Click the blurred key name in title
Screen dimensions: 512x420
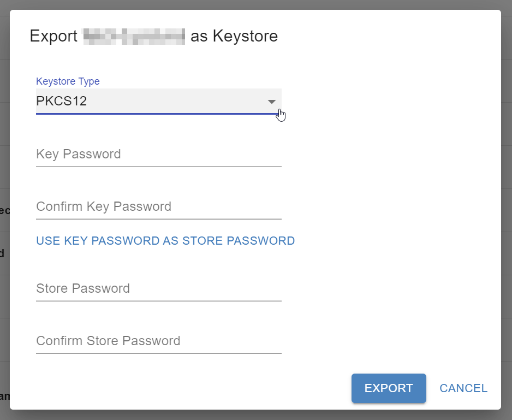(134, 37)
